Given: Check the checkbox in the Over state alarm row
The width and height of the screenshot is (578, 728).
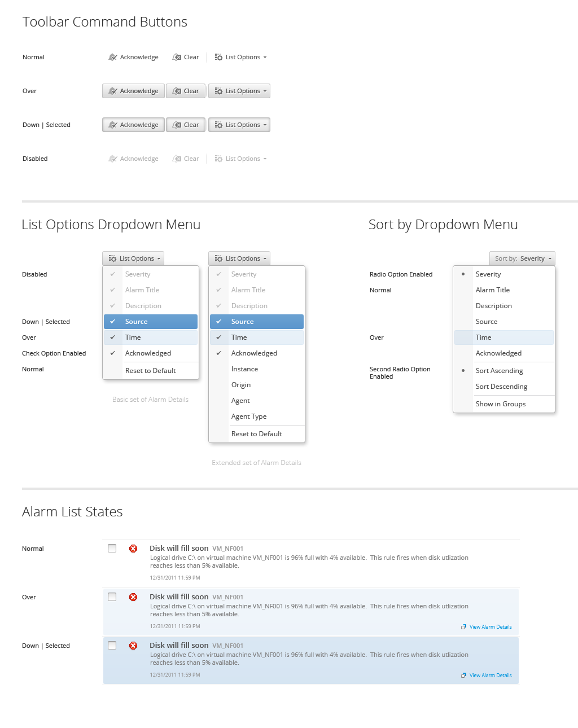Looking at the screenshot, I should click(x=112, y=597).
